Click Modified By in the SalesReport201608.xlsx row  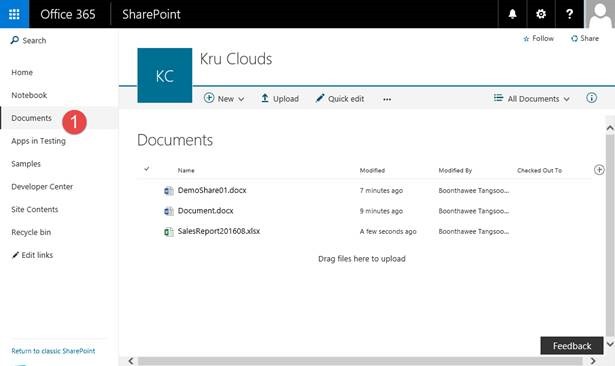click(x=474, y=231)
